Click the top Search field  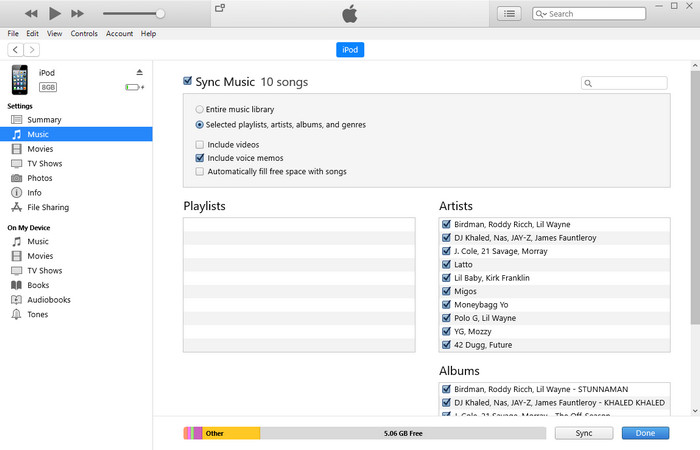[x=589, y=14]
